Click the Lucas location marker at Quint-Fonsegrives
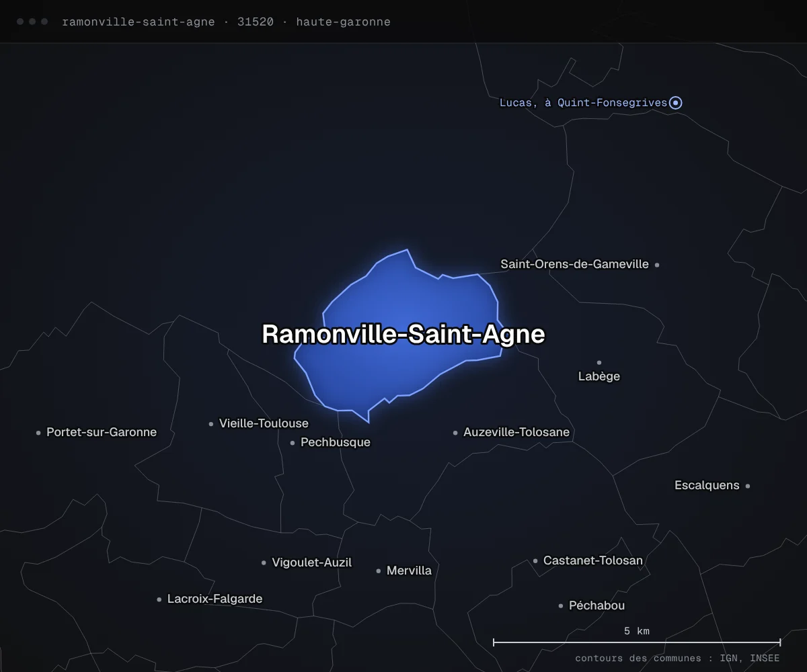The width and height of the screenshot is (807, 672). point(677,103)
